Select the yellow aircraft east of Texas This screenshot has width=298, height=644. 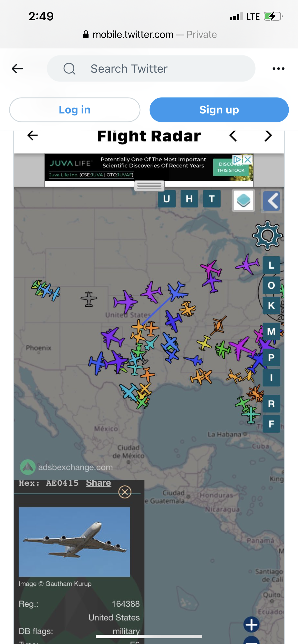point(204,343)
